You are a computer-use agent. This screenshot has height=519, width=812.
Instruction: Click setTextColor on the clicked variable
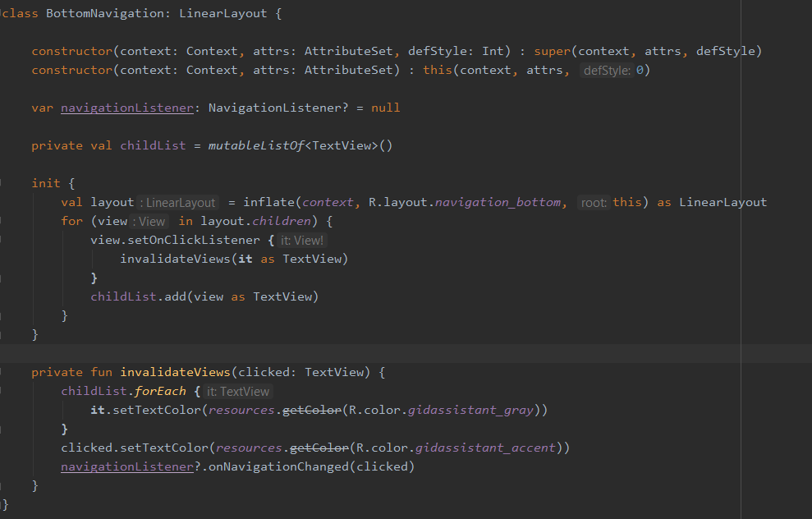(163, 448)
